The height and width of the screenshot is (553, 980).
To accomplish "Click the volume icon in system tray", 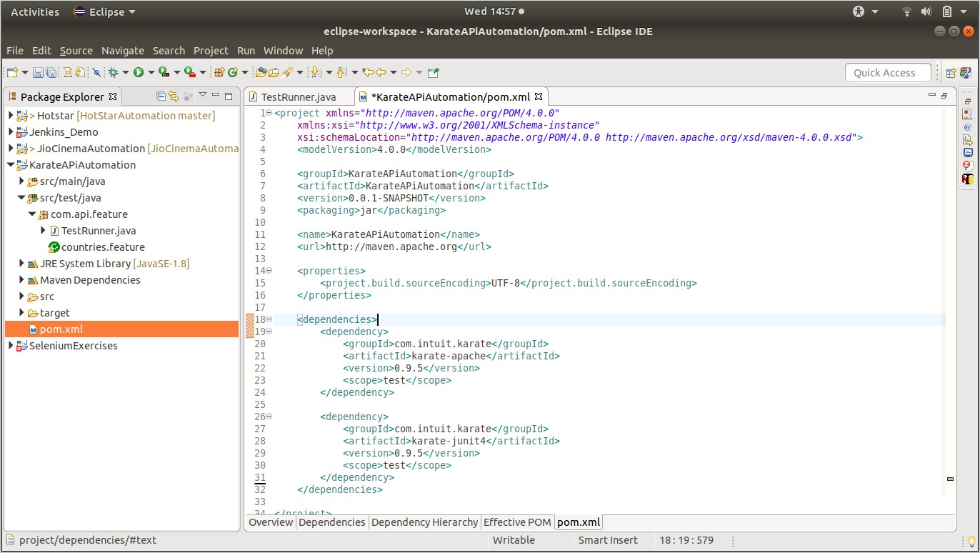I will click(926, 11).
